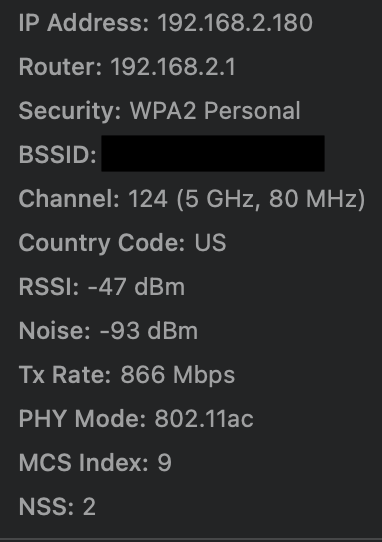Click the BSSID label

(57, 154)
